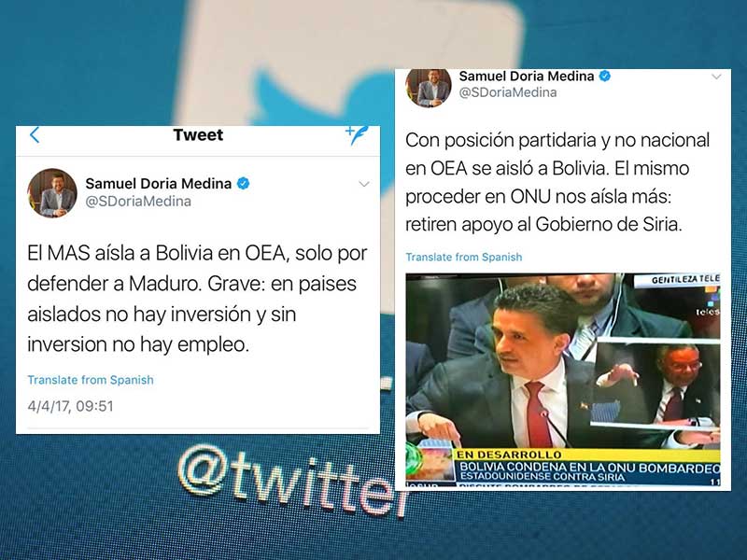Image resolution: width=747 pixels, height=560 pixels.
Task: Click the verified badge on the left tweet
Action: (x=243, y=183)
